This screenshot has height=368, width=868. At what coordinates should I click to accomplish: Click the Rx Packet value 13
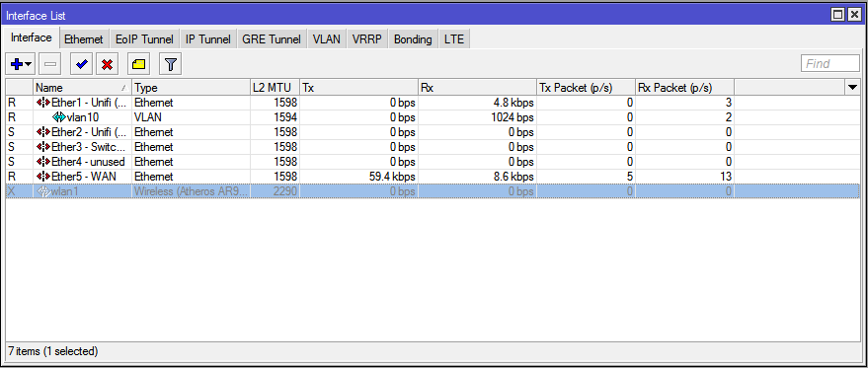pyautogui.click(x=726, y=177)
